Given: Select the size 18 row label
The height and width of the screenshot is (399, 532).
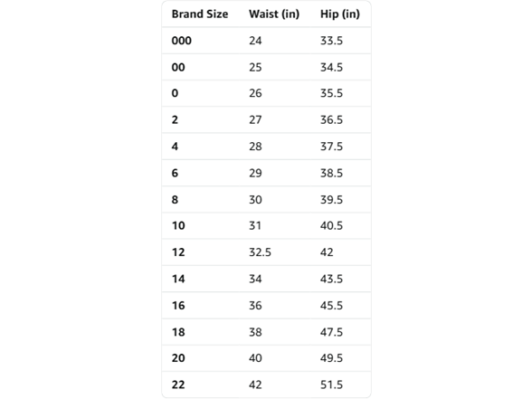Looking at the screenshot, I should tap(178, 332).
